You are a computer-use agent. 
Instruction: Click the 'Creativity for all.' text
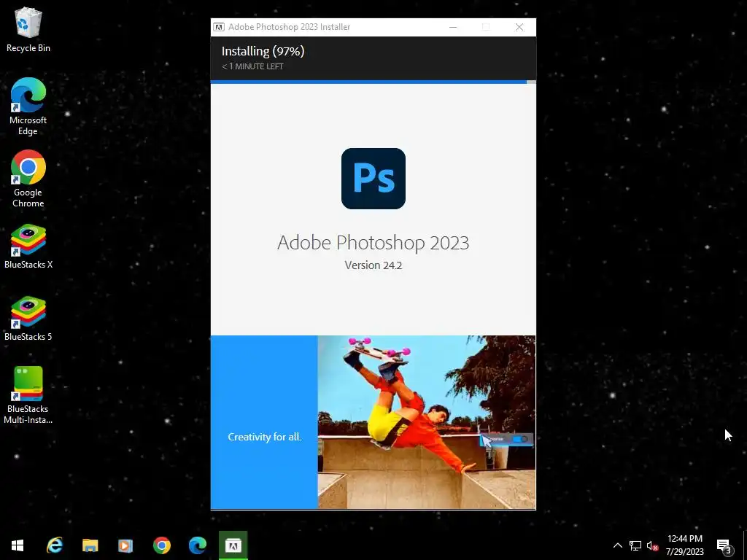264,437
